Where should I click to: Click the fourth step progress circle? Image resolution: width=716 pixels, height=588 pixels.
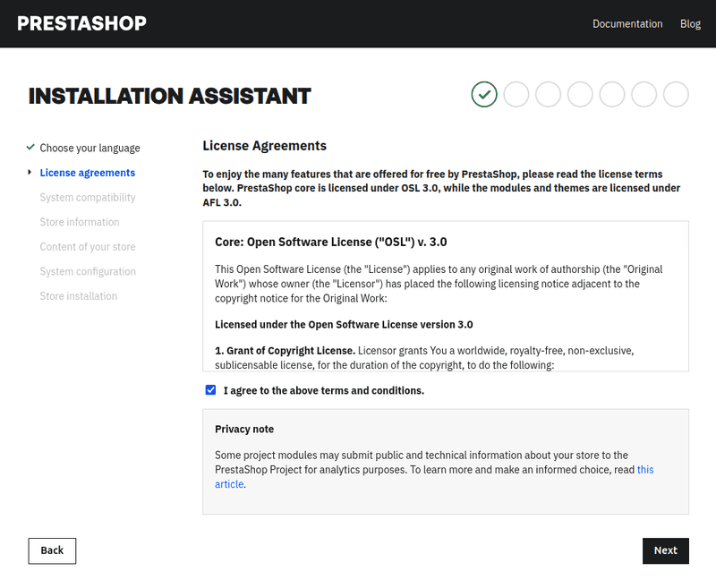click(x=580, y=94)
